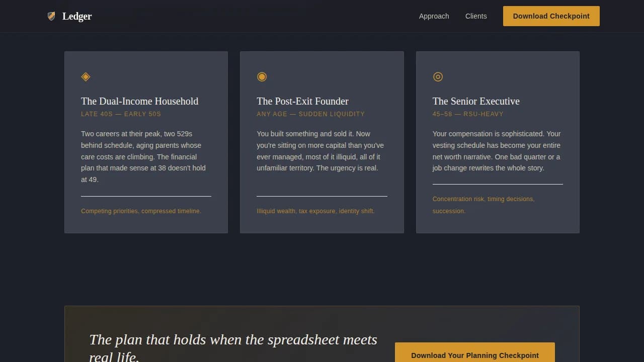Viewport: 644px width, 362px height.
Task: Open the Approach nav link
Action: pos(434,16)
